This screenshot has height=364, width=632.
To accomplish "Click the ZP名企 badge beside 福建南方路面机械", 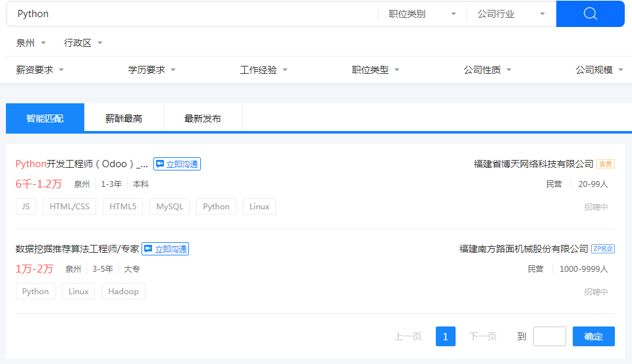I will point(602,249).
